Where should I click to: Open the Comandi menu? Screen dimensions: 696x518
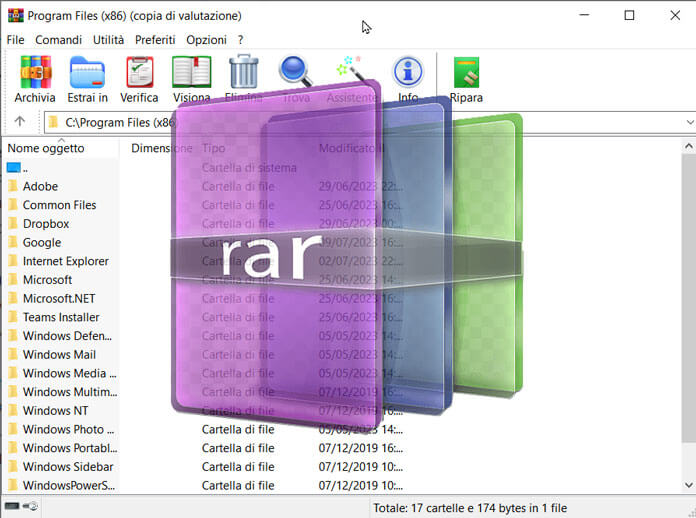point(59,40)
